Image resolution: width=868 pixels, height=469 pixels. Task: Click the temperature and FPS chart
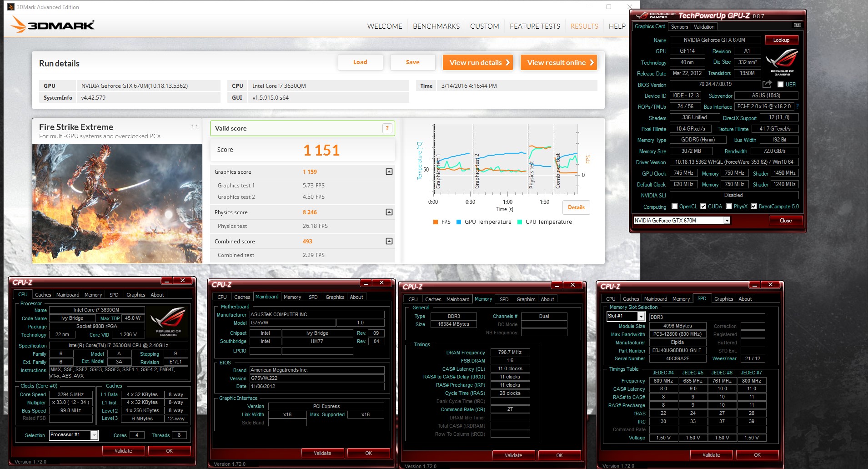point(506,159)
